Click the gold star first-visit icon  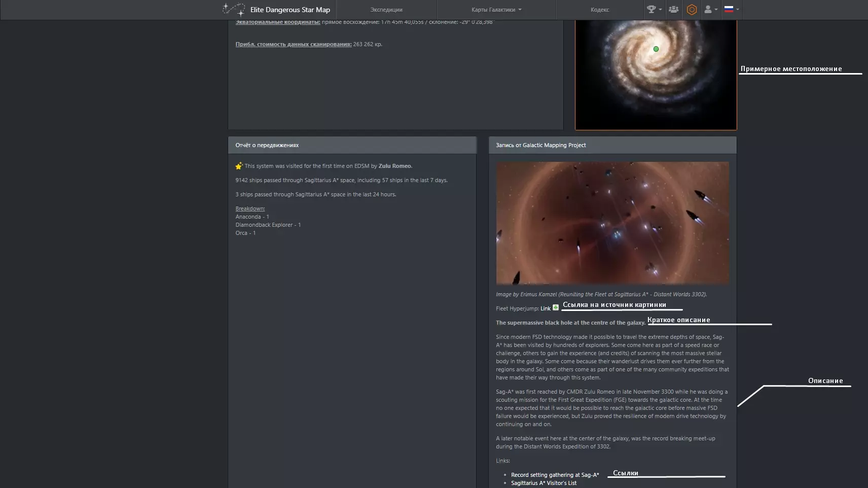pyautogui.click(x=239, y=166)
